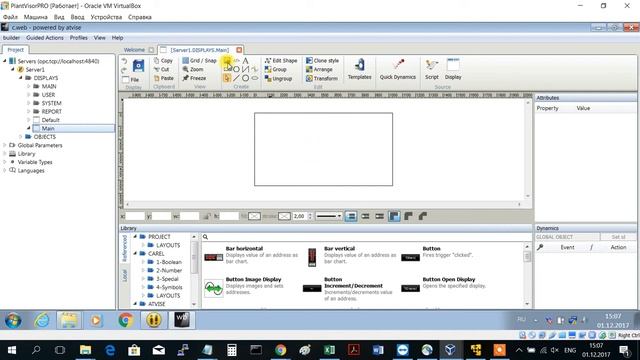The width and height of the screenshot is (640, 360).
Task: Open the Script source editor
Action: click(431, 69)
